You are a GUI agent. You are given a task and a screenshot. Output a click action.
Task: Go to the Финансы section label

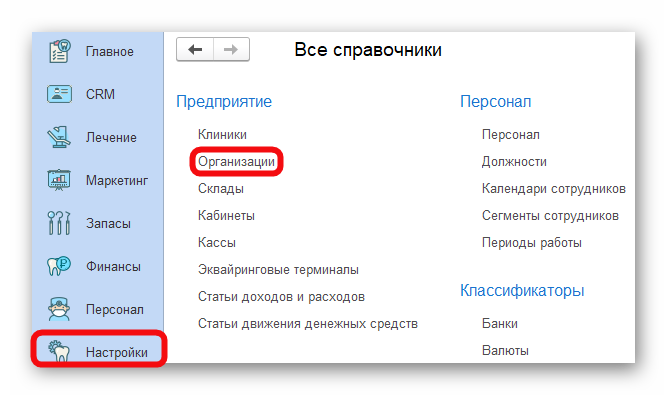pyautogui.click(x=113, y=266)
